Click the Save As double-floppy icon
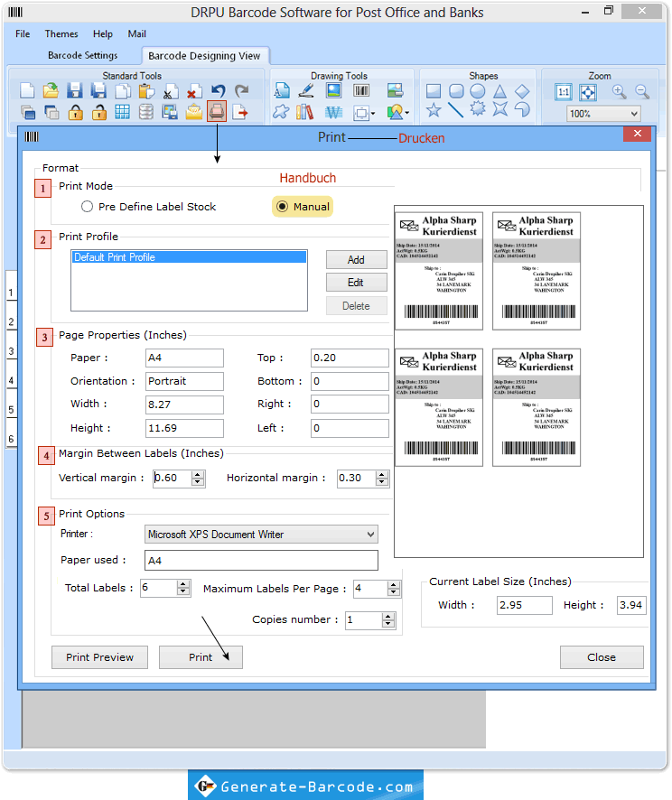Viewport: 672px width, 800px height. (98, 91)
